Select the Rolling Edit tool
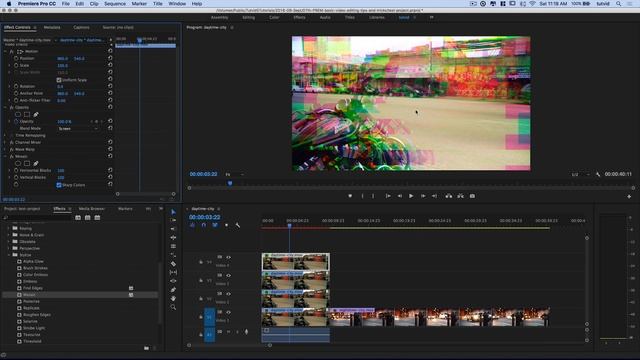Screen dimensions: 640x360 point(173,238)
